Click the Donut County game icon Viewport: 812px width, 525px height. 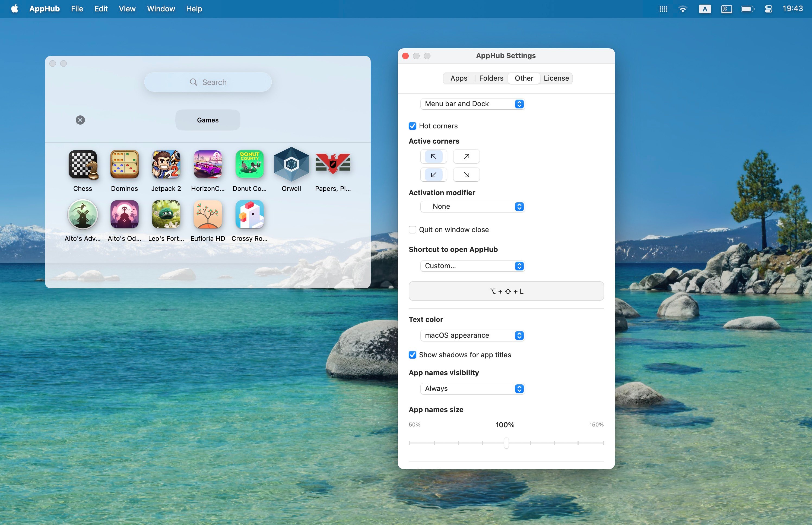pos(249,165)
